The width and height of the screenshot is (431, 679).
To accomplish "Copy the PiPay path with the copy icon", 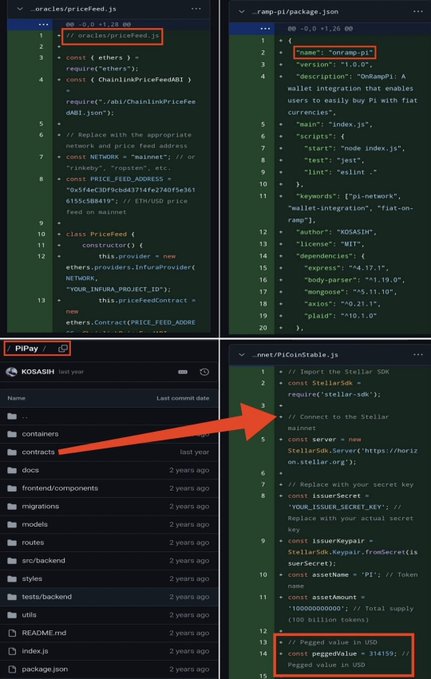I will point(63,349).
